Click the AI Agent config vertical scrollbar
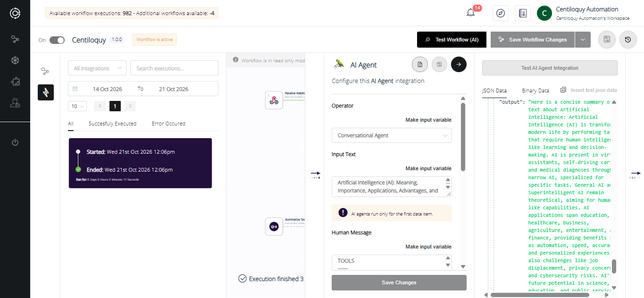 coord(463,137)
